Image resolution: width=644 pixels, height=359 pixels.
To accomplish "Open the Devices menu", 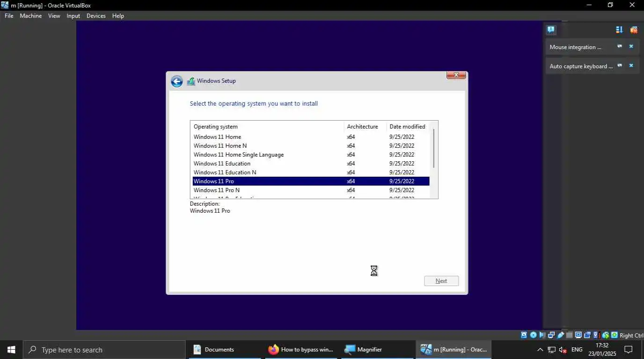I will (96, 16).
